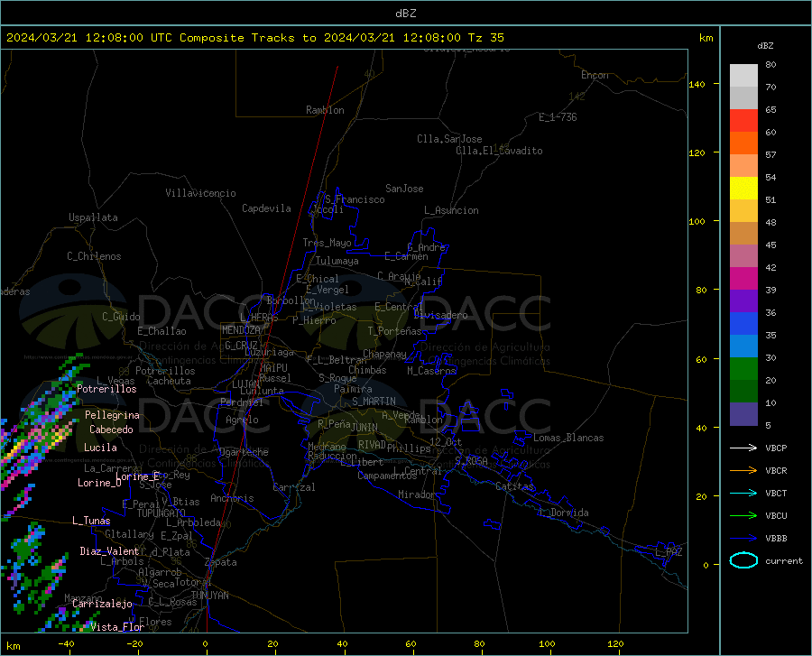Click the 'S_MARTIN' map label

pos(374,402)
